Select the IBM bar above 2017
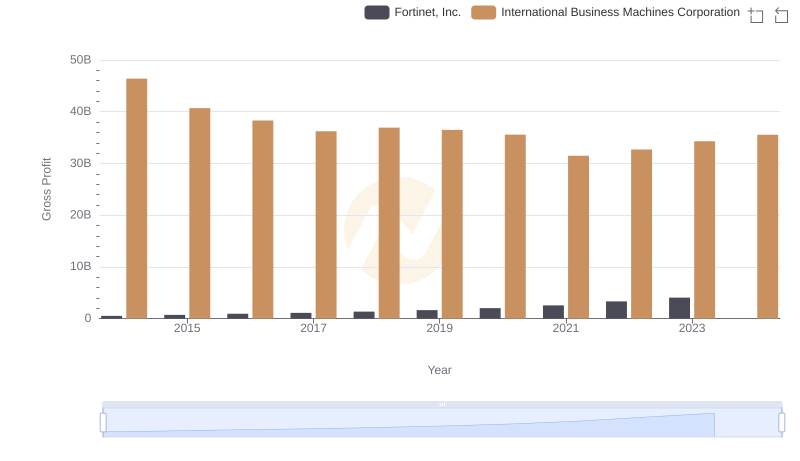This screenshot has width=800, height=461. point(326,225)
